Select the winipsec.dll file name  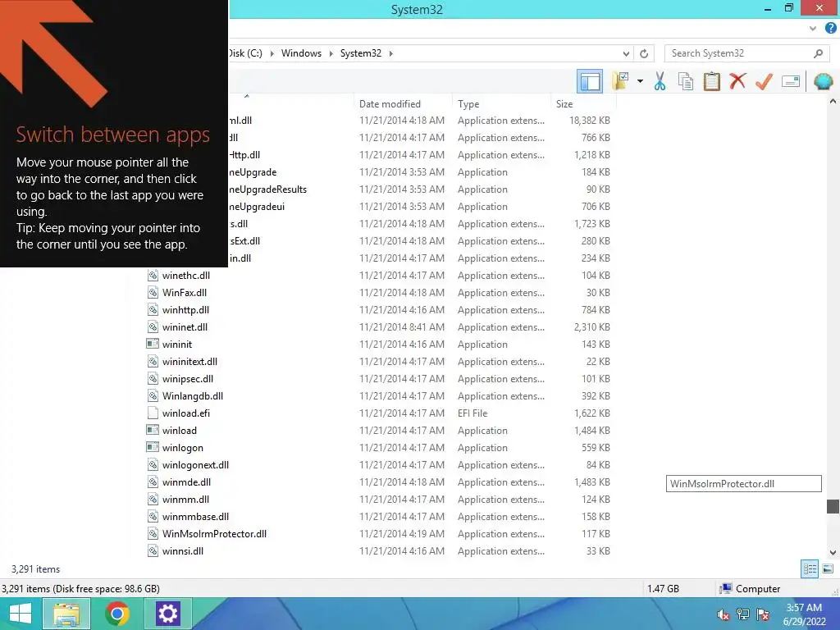188,379
